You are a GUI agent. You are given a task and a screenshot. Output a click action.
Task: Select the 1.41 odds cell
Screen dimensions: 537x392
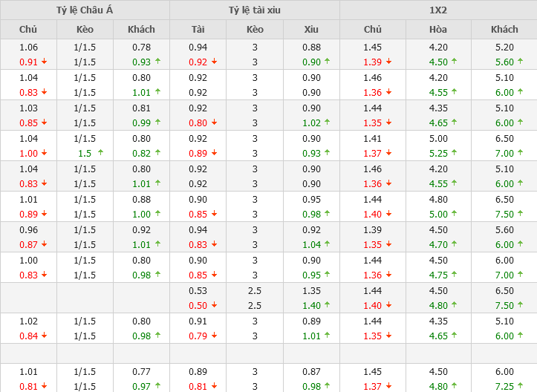tap(373, 139)
